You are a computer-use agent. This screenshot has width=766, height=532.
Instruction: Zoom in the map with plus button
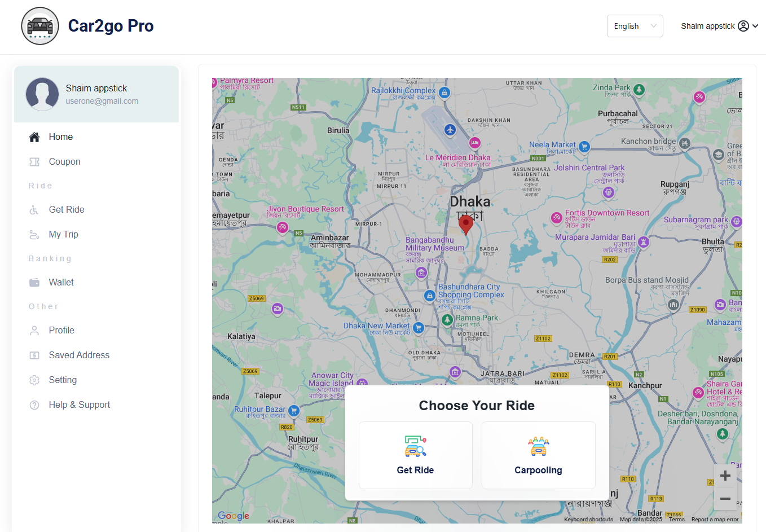pos(725,476)
